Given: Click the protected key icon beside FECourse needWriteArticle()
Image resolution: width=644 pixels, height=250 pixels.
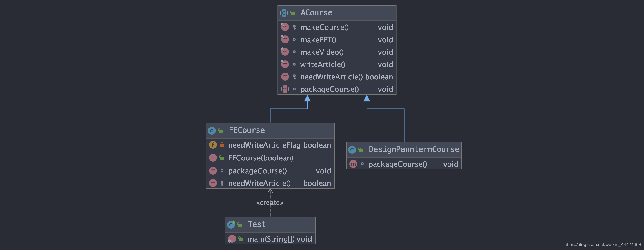Looking at the screenshot, I should coord(222,183).
